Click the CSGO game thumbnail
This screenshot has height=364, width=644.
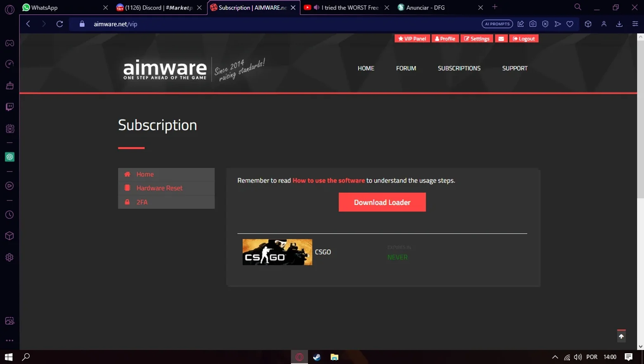click(x=277, y=252)
